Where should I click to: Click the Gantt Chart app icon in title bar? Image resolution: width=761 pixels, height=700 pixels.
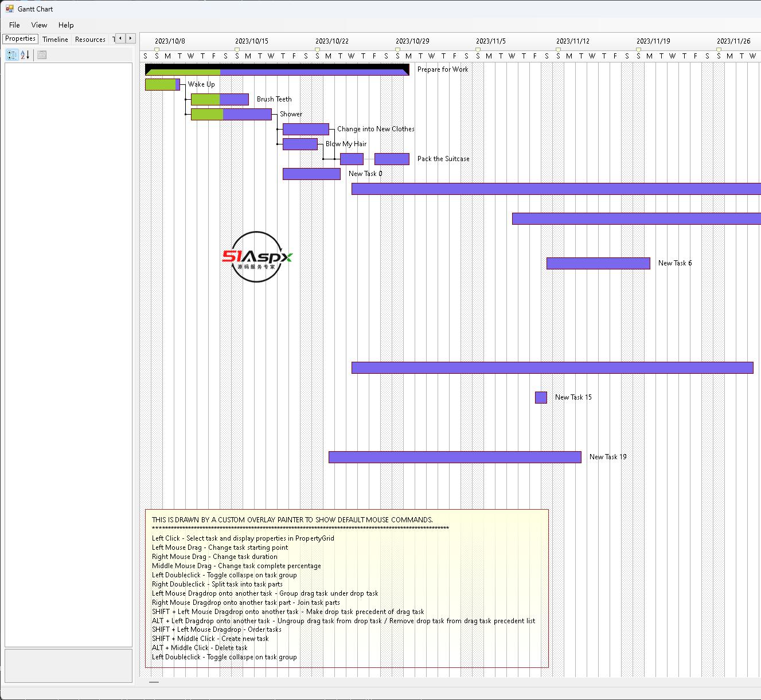(9, 9)
